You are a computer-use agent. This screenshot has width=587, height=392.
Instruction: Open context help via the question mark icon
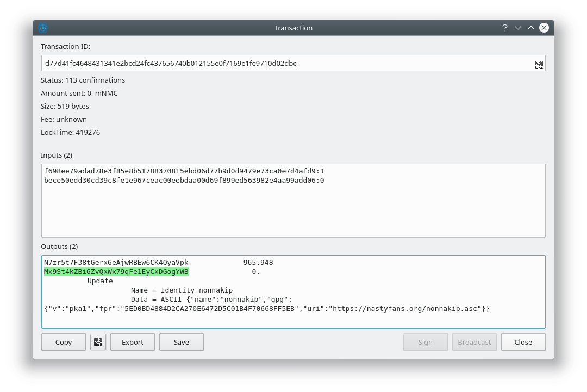504,27
